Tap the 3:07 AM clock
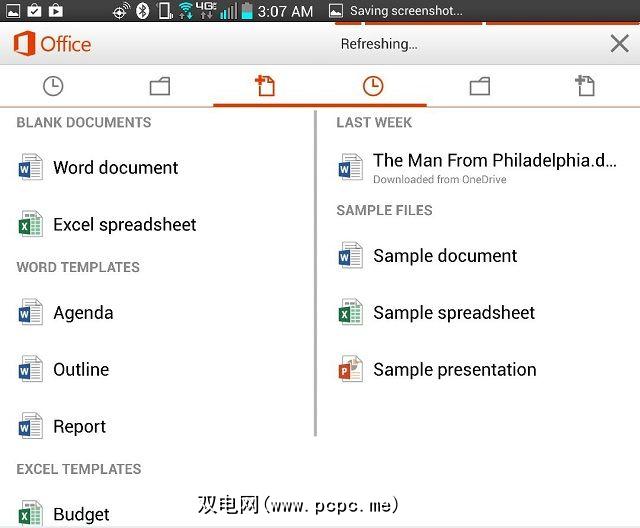The width and height of the screenshot is (640, 528). (x=285, y=11)
